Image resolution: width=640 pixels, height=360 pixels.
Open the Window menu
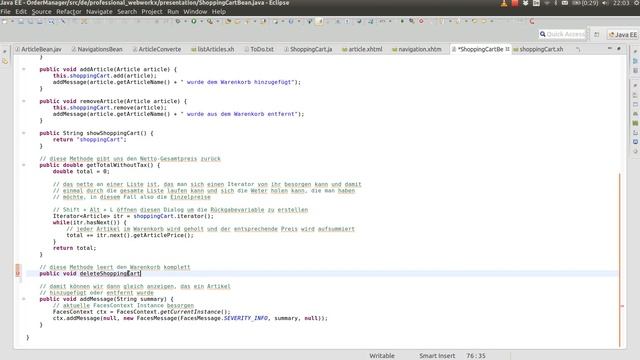[195, 11]
